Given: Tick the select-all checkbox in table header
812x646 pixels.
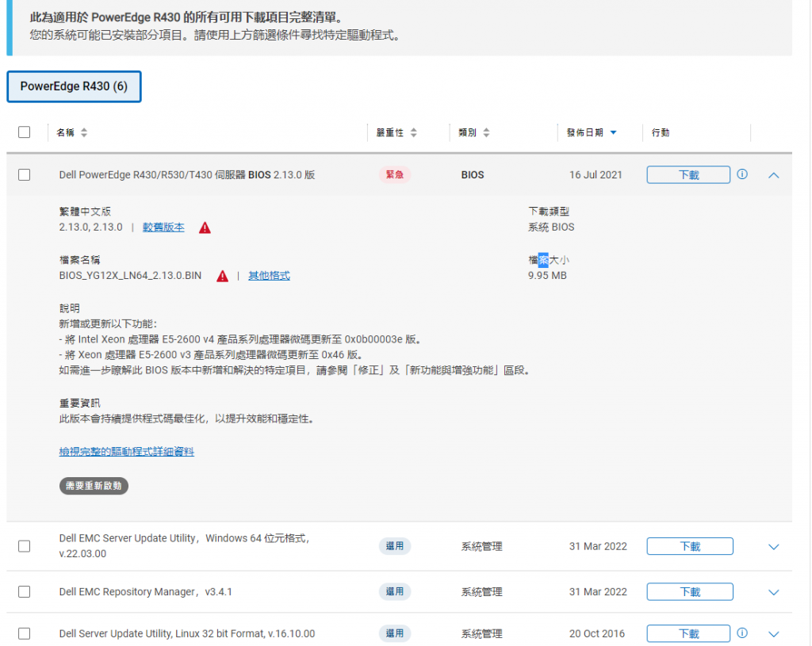Looking at the screenshot, I should coord(24,132).
